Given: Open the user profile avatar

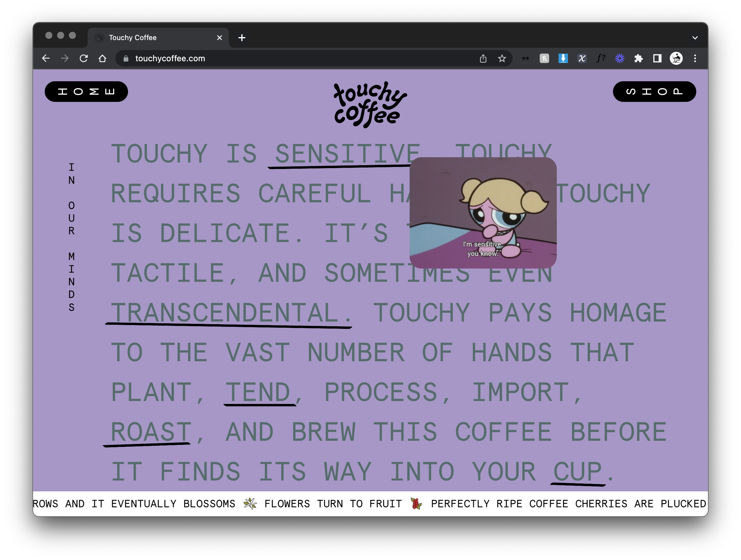Looking at the screenshot, I should [676, 58].
